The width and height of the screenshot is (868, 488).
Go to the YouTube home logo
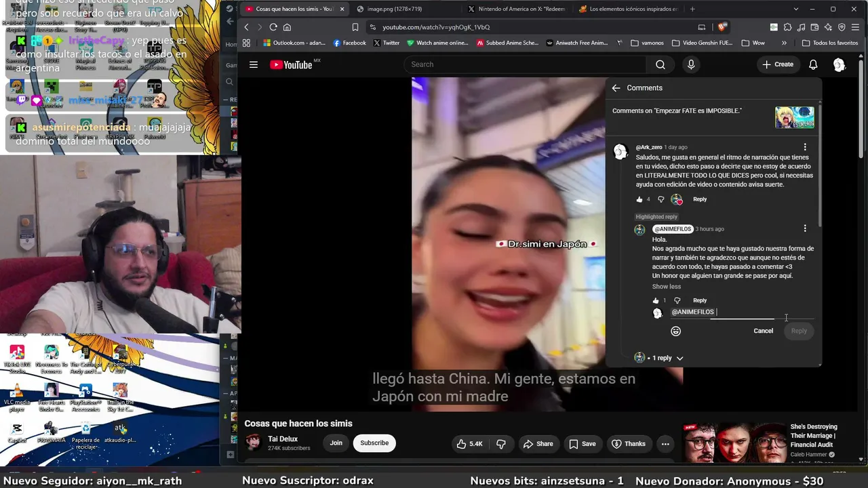292,64
